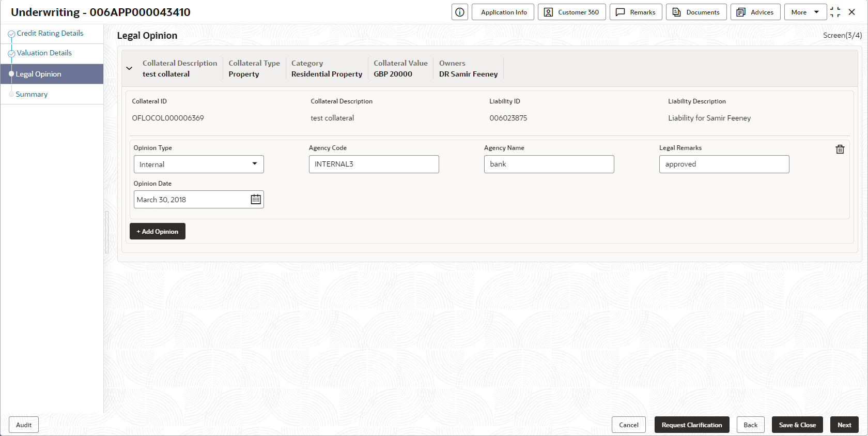This screenshot has width=868, height=436.
Task: Open the Opinion Type dropdown
Action: pyautogui.click(x=199, y=164)
